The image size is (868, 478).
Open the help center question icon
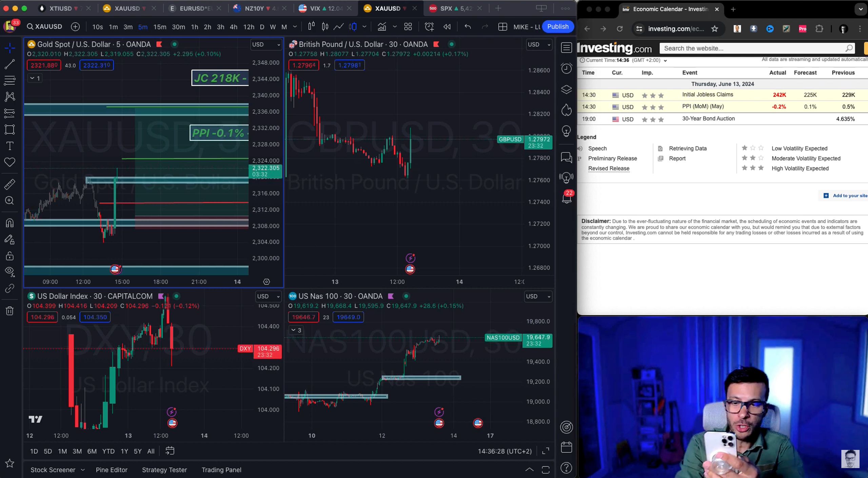point(566,468)
